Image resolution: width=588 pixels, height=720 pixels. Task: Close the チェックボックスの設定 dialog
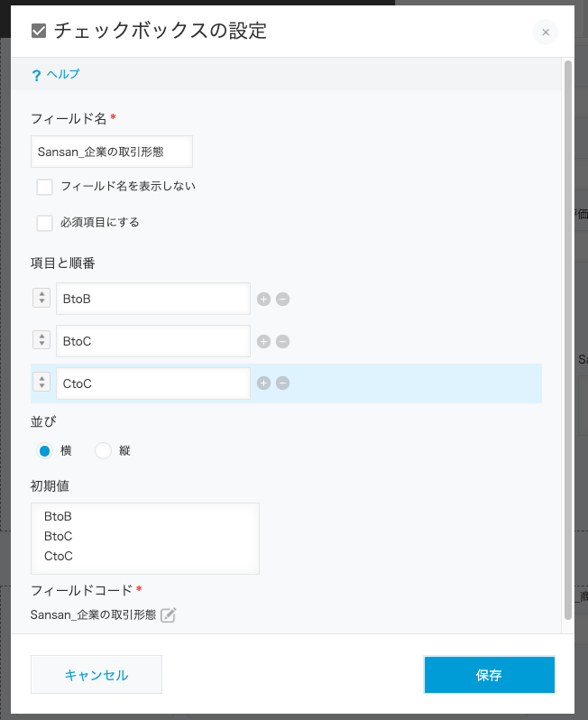click(x=546, y=32)
